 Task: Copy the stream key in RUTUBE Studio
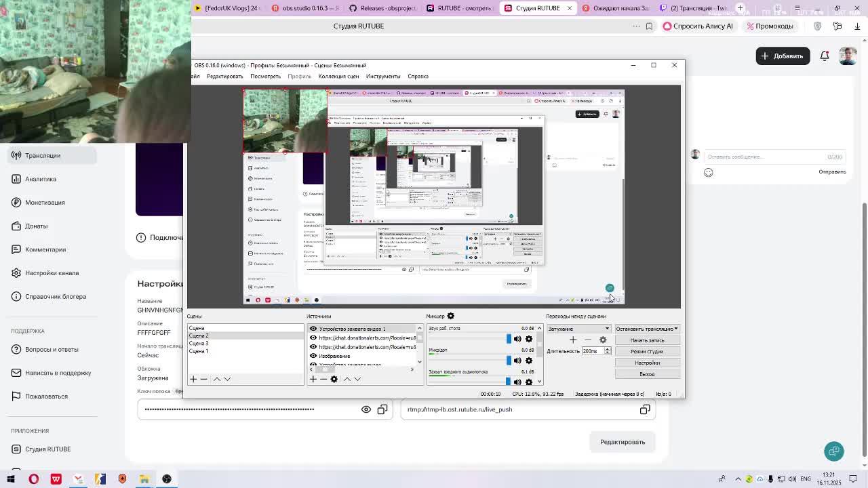pyautogui.click(x=382, y=409)
